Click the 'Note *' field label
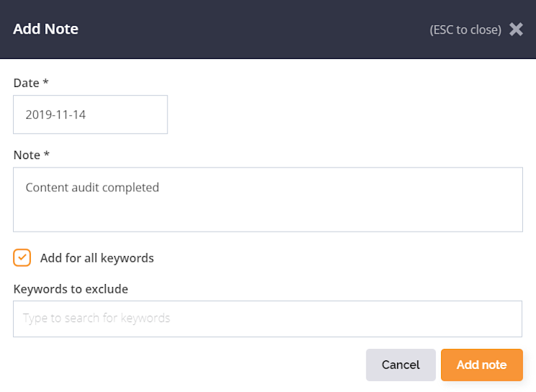The image size is (536, 392). [x=31, y=155]
